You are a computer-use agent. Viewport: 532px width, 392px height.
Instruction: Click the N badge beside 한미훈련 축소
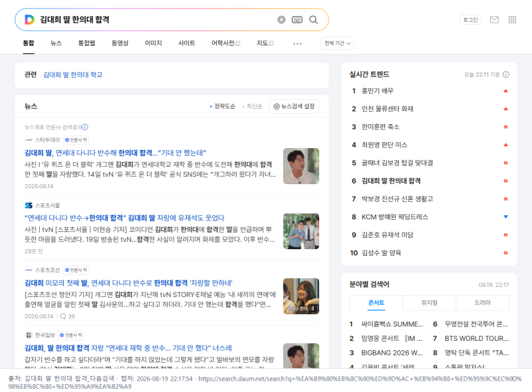pos(505,127)
